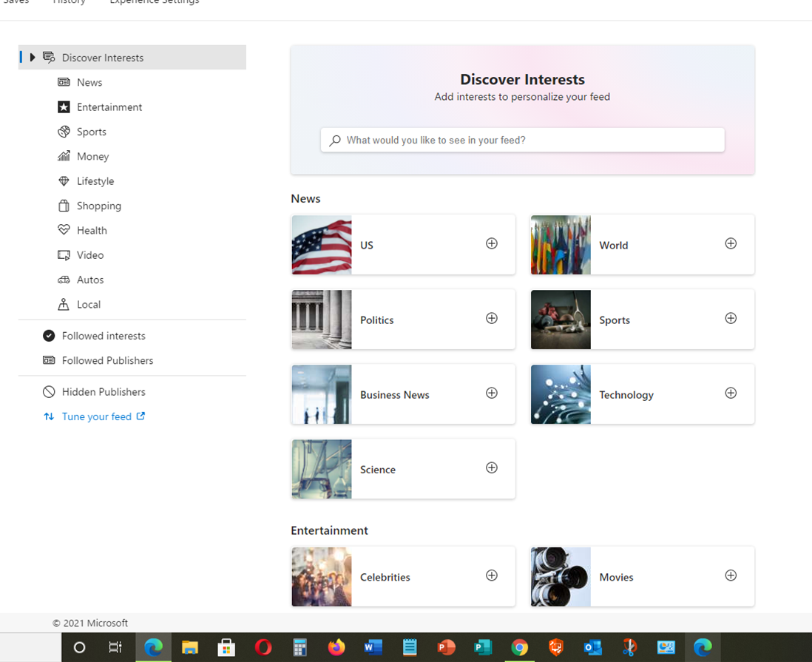Open Experience Settings
Viewport: 812px width, 662px height.
[154, 3]
